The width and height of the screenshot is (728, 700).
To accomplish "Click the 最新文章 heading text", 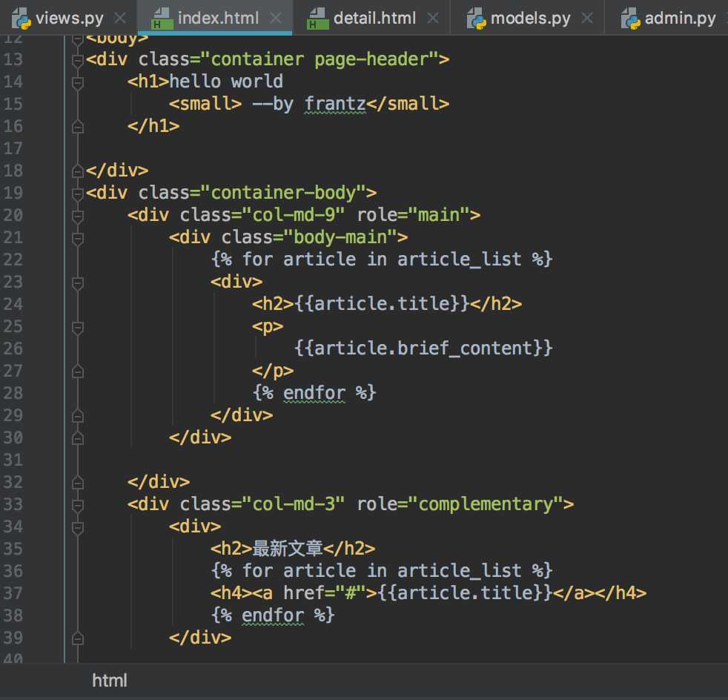I will (x=288, y=549).
